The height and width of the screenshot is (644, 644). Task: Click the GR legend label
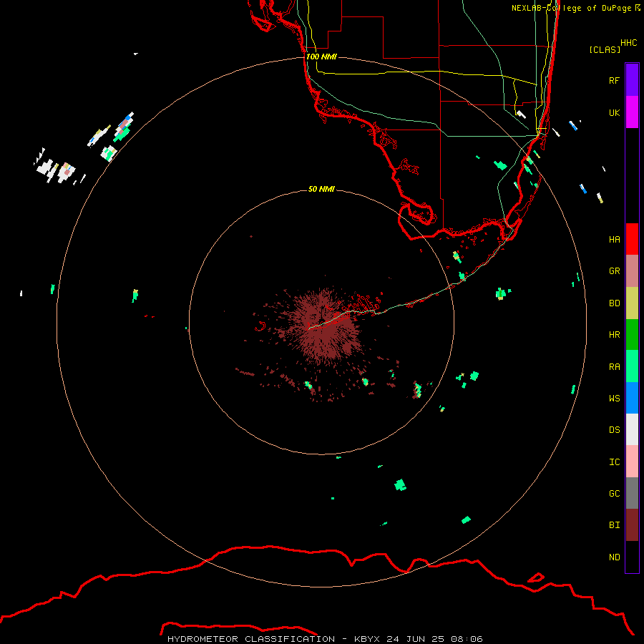coord(614,271)
